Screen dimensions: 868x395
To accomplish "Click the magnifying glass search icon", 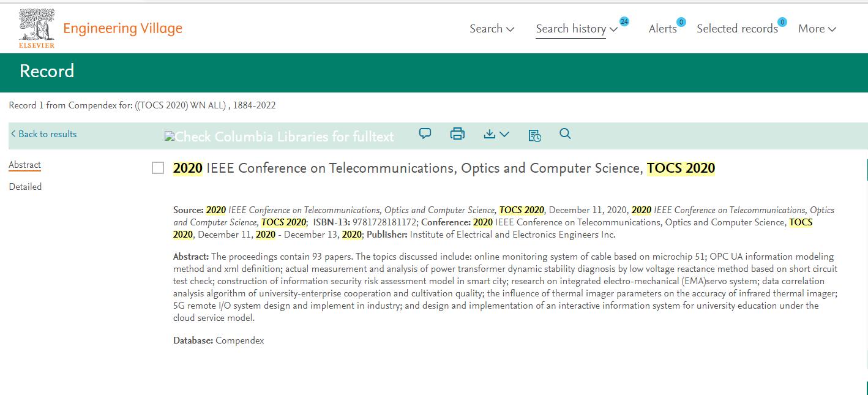I will point(565,134).
